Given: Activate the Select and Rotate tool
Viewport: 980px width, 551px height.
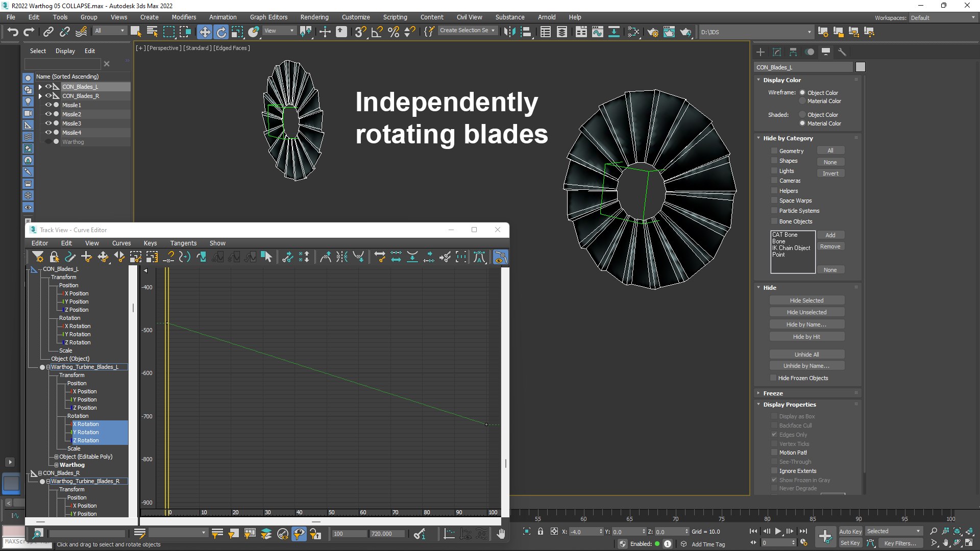Looking at the screenshot, I should pyautogui.click(x=221, y=32).
